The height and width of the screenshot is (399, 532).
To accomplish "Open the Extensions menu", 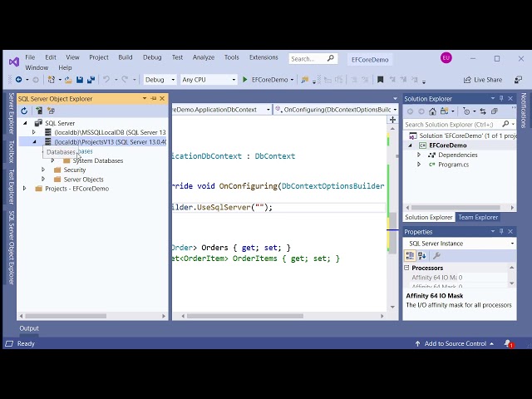I will [x=264, y=57].
